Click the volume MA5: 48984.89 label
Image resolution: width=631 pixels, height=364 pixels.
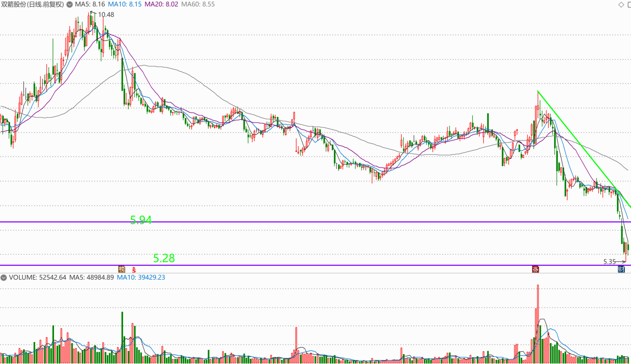(92, 277)
